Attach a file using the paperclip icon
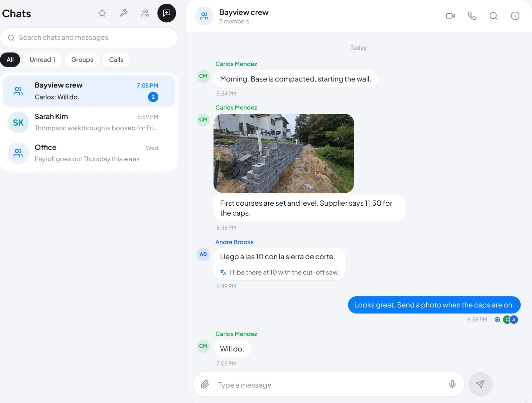The image size is (532, 403). tap(205, 384)
